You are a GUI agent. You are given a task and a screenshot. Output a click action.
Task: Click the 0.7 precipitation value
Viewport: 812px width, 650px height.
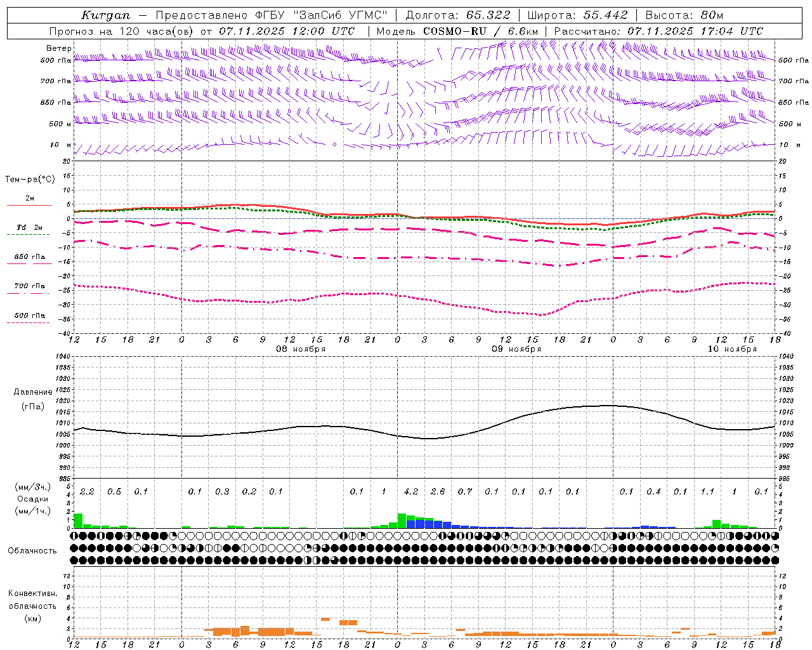pyautogui.click(x=465, y=492)
